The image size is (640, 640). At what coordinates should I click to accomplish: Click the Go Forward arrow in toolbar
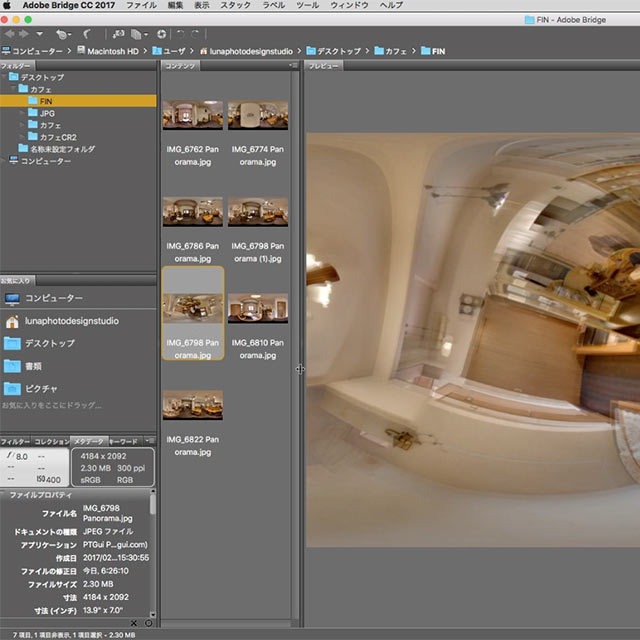tap(24, 33)
